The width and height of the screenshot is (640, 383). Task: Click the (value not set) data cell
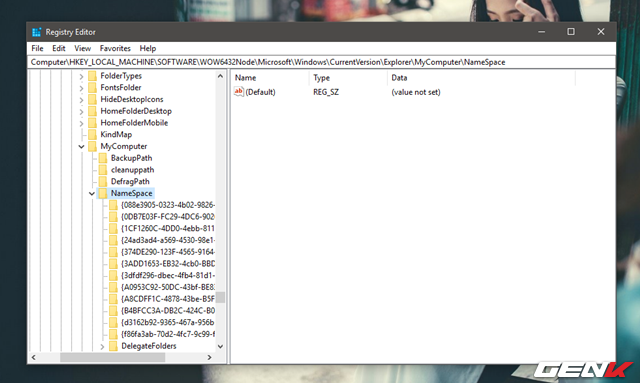(416, 92)
